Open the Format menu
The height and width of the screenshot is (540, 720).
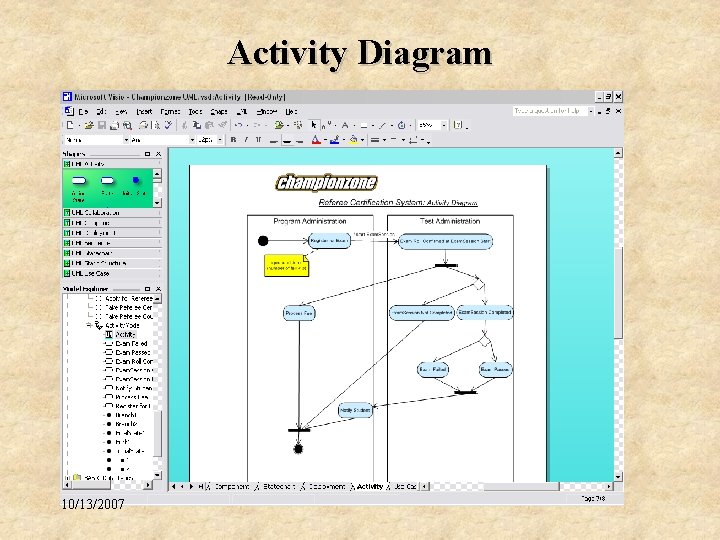click(170, 111)
